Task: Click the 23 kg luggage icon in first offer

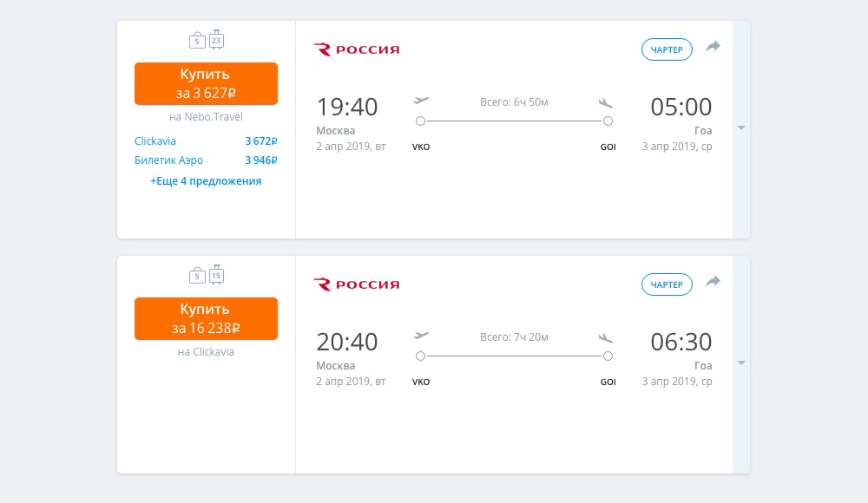Action: (x=216, y=40)
